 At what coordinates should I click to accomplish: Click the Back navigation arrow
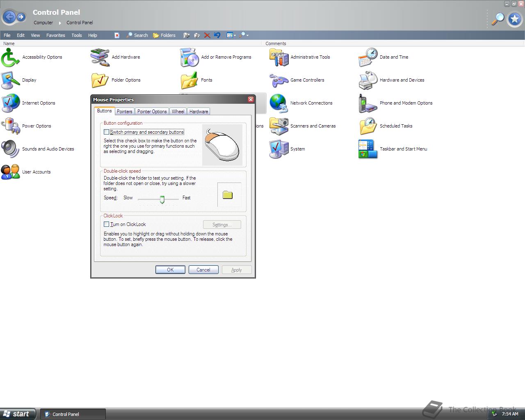9,17
